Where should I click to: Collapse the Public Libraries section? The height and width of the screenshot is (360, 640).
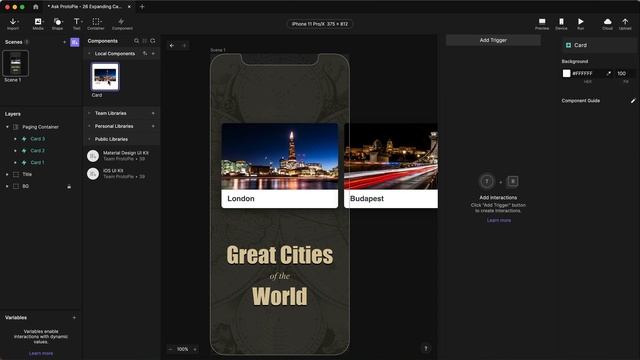[x=89, y=139]
